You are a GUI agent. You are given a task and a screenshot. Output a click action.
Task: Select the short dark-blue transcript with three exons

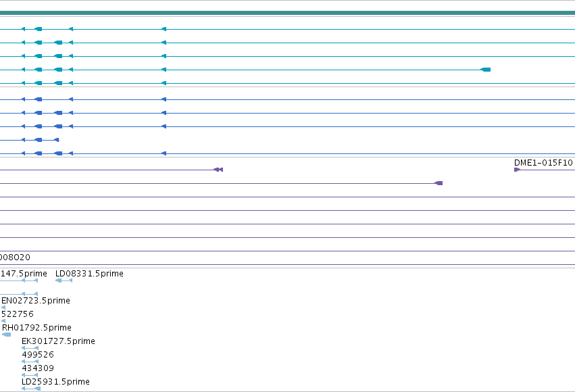tap(29, 140)
